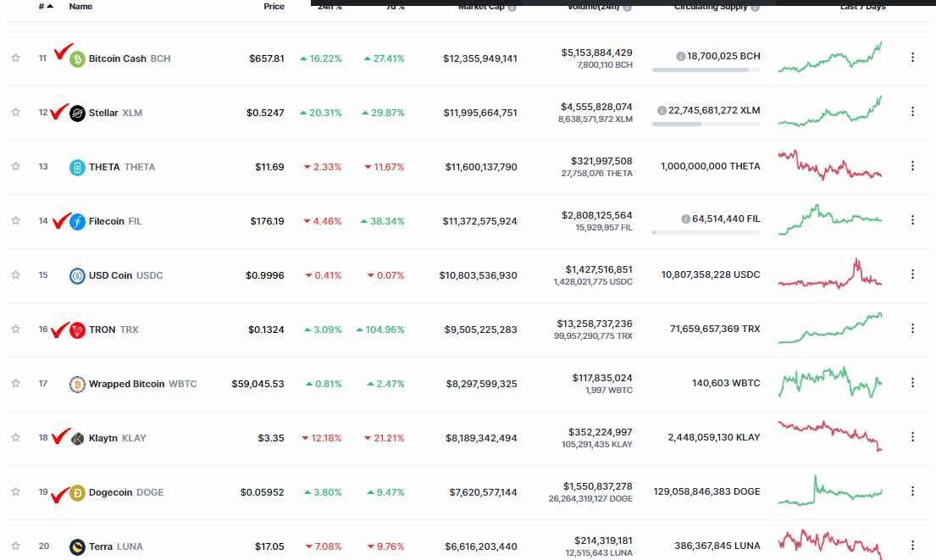Screen dimensions: 936x560
Task: Open the three-dot menu for Bitcoin Cash
Action: [x=912, y=58]
